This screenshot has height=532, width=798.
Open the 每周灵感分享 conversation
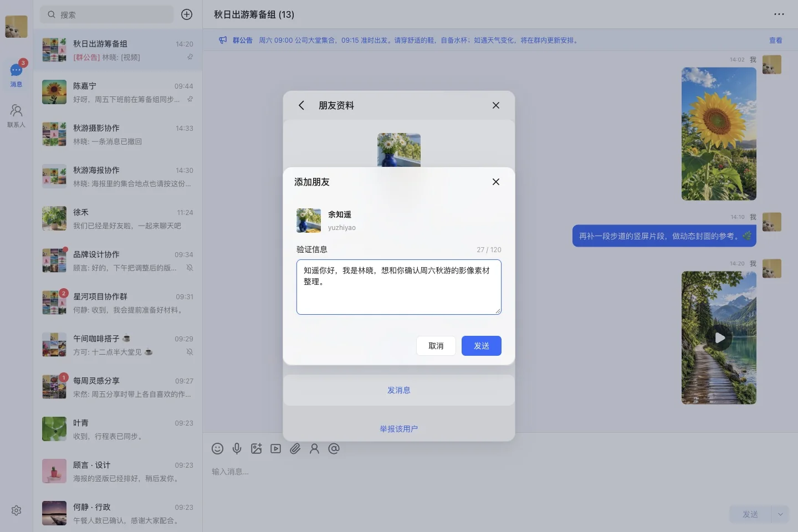tap(117, 387)
